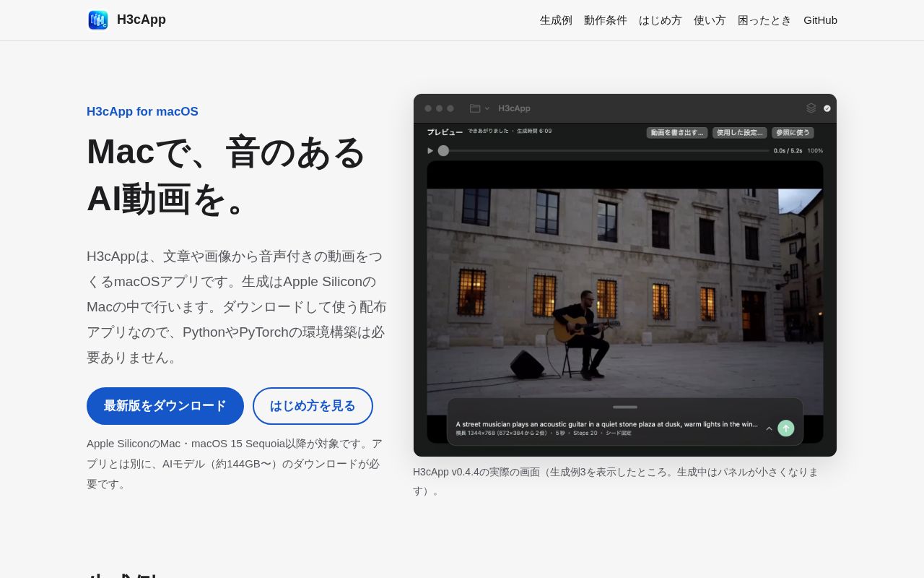Click the green send arrow button

pos(786,428)
